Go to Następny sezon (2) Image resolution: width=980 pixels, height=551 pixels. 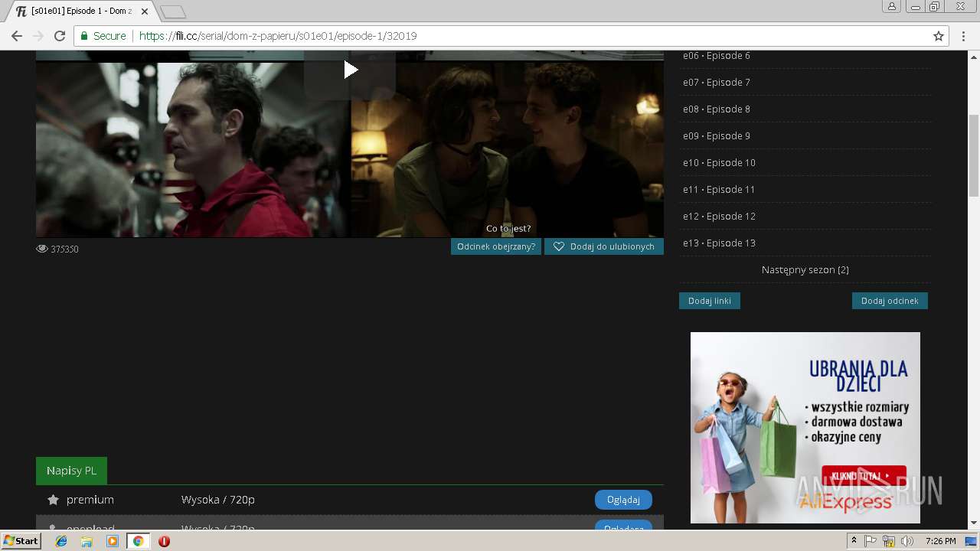click(x=805, y=269)
